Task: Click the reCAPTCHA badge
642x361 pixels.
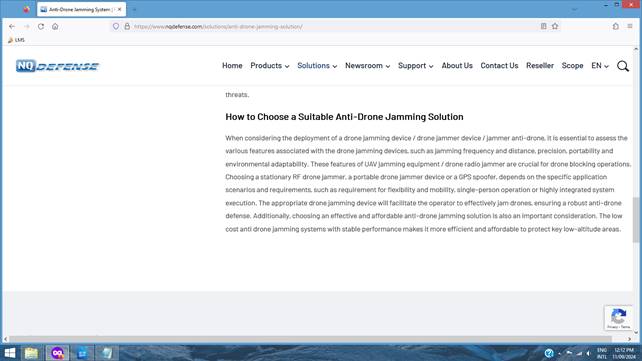Action: (x=618, y=318)
